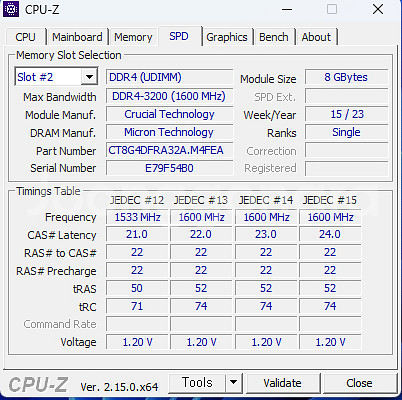Select the DDR4 (UDIMM) memory type field
Screen dimensions: 402x400
pos(169,77)
